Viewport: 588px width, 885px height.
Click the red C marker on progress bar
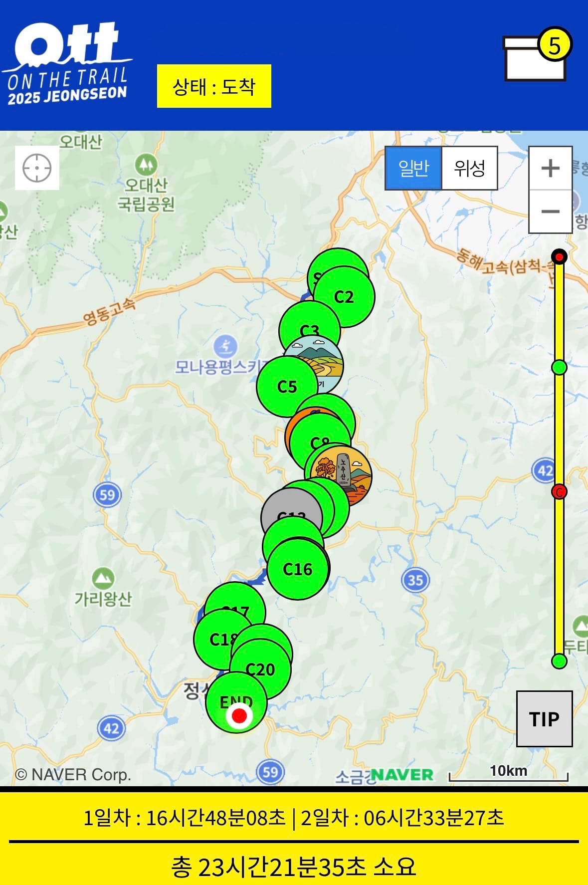(559, 492)
